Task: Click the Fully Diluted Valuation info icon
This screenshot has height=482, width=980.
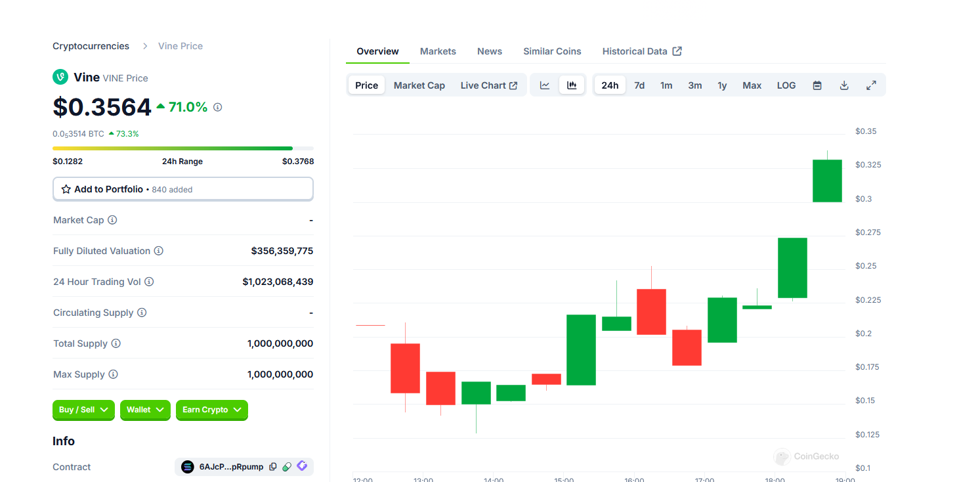Action: point(159,251)
